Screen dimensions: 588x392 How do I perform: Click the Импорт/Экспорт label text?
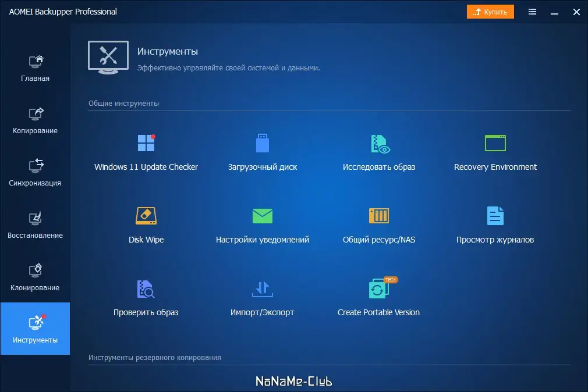tap(263, 312)
